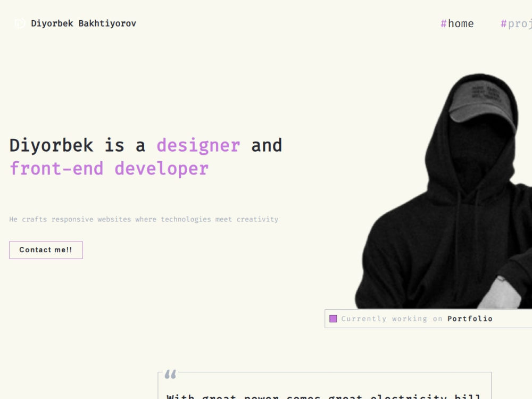Click the front-end developer heading text
This screenshot has width=532, height=399.
[109, 168]
